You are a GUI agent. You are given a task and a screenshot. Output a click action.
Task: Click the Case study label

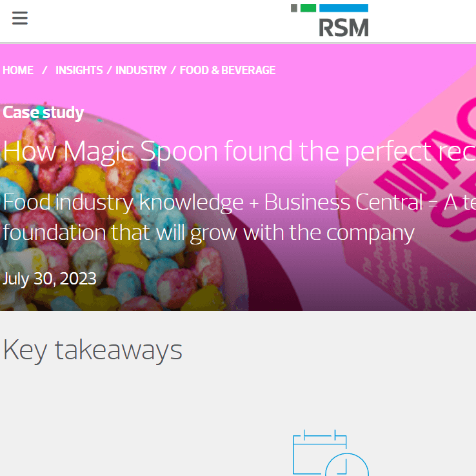tap(43, 113)
